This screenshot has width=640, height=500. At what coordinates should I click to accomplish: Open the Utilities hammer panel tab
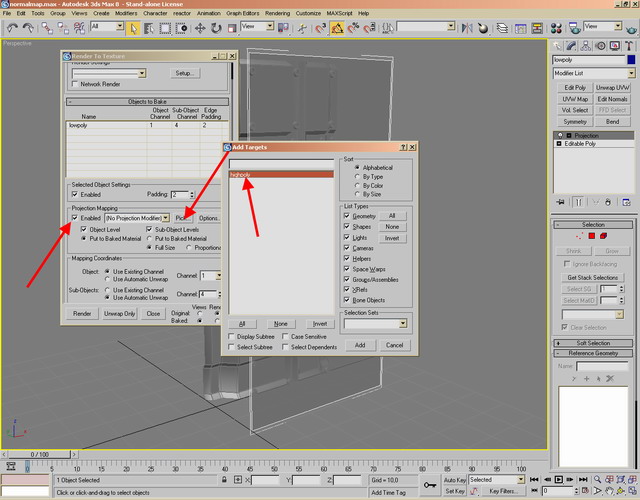[x=631, y=45]
